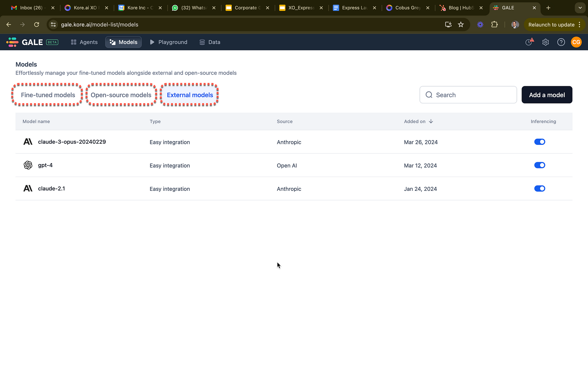Select the External models tab
Image resolution: width=588 pixels, height=368 pixels.
[x=190, y=95]
